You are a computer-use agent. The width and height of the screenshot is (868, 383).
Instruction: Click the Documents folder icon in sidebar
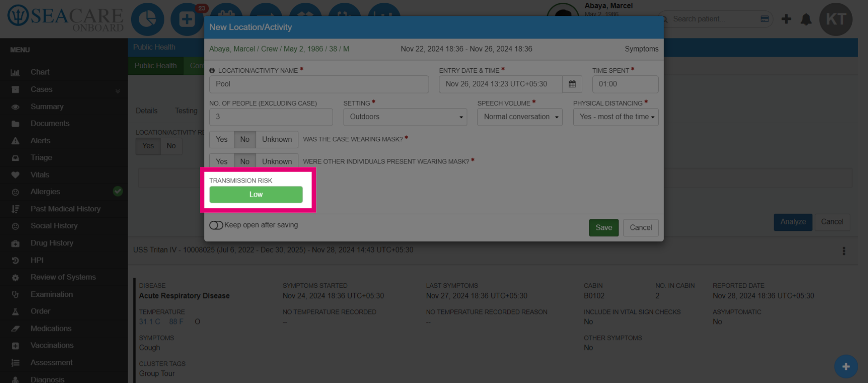[15, 124]
